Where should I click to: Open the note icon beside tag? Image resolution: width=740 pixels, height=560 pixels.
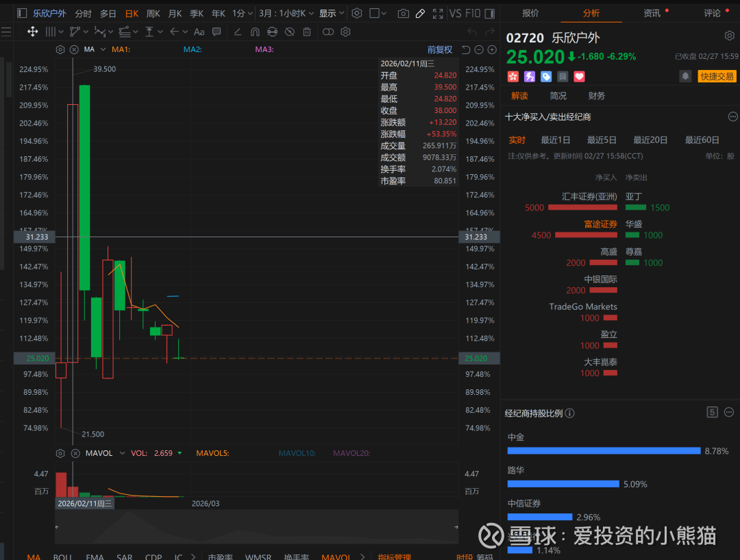[563, 77]
